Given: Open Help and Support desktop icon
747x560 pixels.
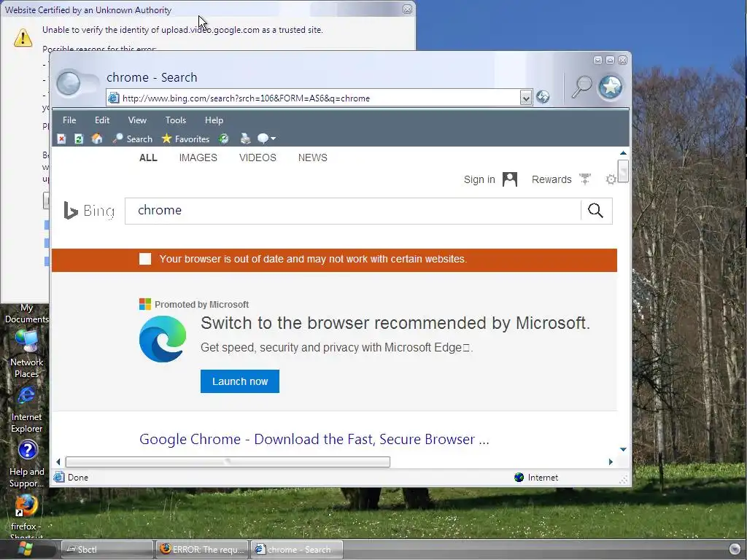Looking at the screenshot, I should coord(27,464).
